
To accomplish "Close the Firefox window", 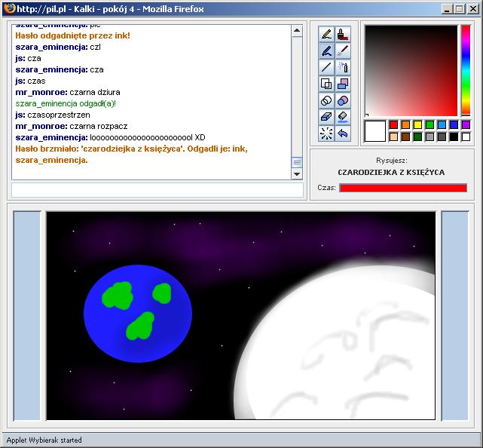I will pyautogui.click(x=473, y=9).
